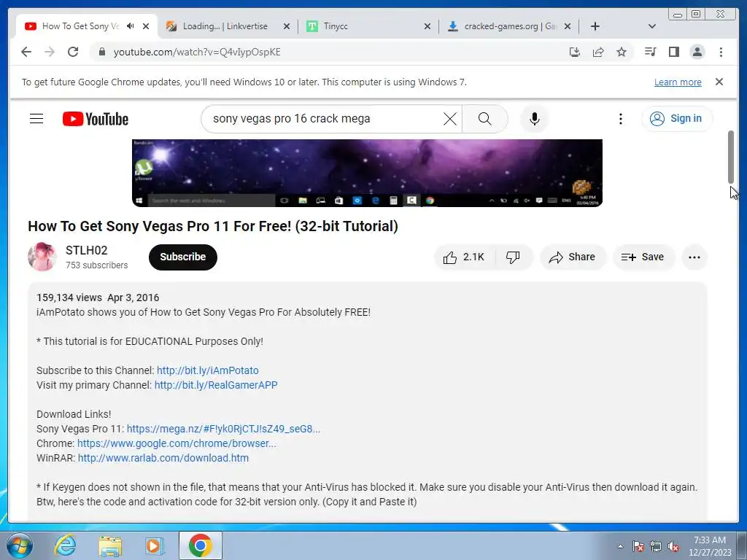This screenshot has width=747, height=560.
Task: Close the Linkvertise tab
Action: [286, 26]
